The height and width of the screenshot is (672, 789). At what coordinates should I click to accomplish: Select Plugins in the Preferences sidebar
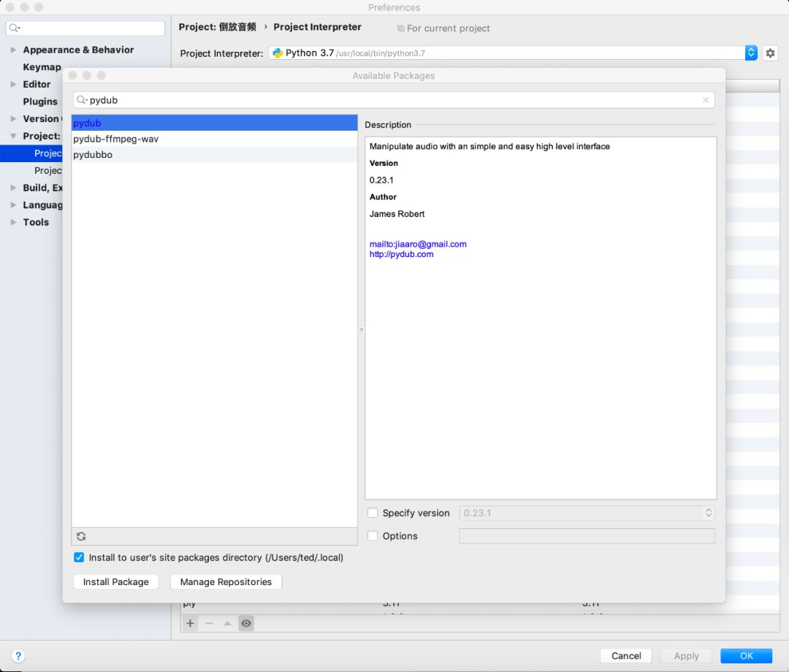(40, 102)
